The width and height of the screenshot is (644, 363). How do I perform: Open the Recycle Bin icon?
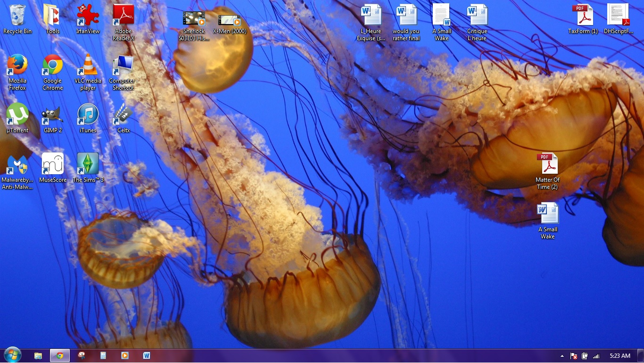click(x=17, y=19)
